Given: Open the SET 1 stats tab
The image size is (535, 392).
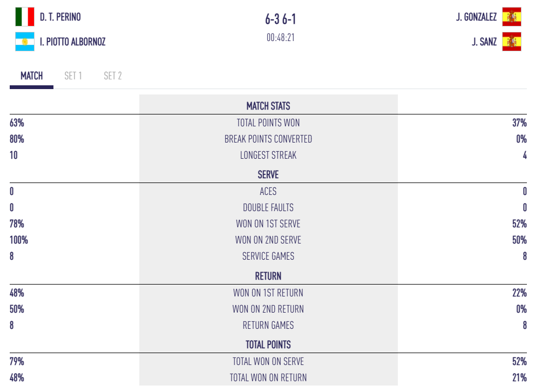Looking at the screenshot, I should (73, 76).
